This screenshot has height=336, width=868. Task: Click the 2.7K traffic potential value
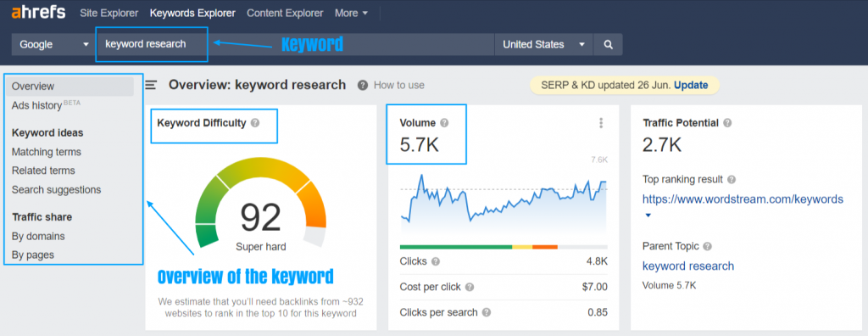[662, 145]
